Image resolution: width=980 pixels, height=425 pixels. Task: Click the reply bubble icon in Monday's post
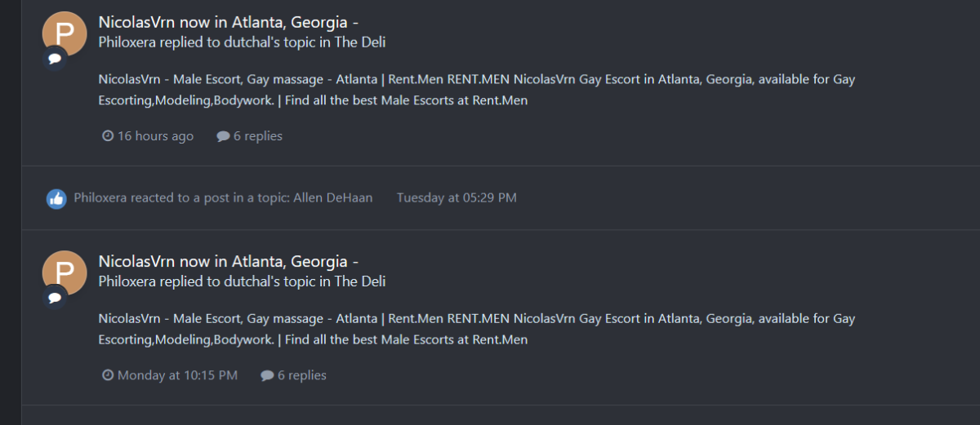[266, 376]
